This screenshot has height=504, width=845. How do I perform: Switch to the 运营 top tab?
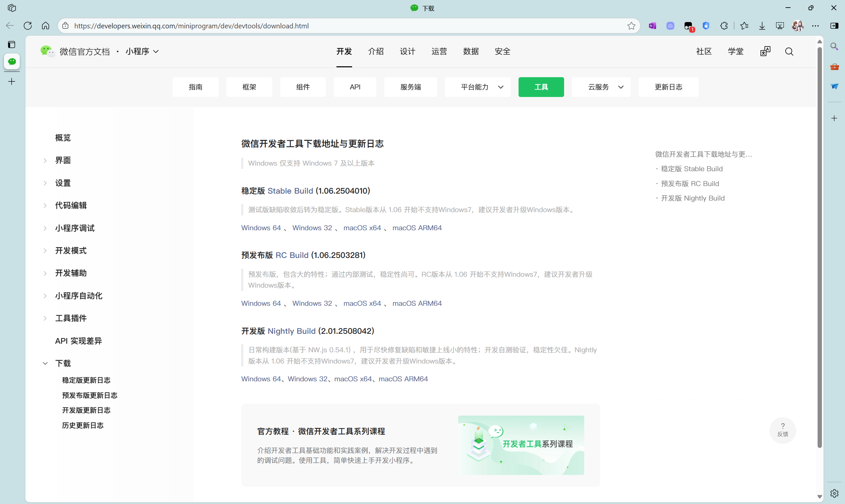[439, 52]
